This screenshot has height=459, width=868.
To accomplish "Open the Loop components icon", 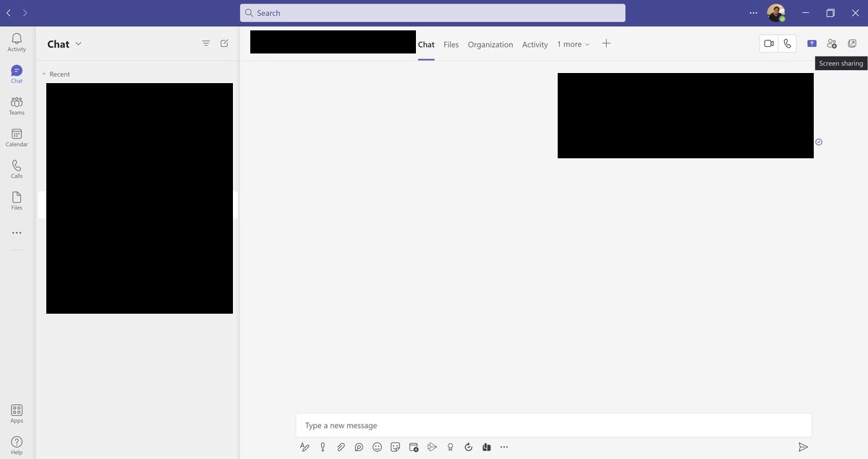I will [359, 447].
